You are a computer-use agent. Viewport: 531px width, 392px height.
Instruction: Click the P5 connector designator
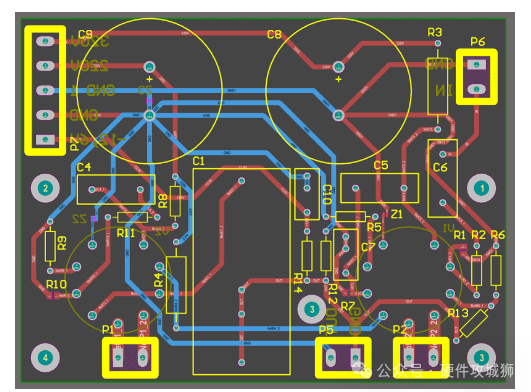click(x=326, y=330)
